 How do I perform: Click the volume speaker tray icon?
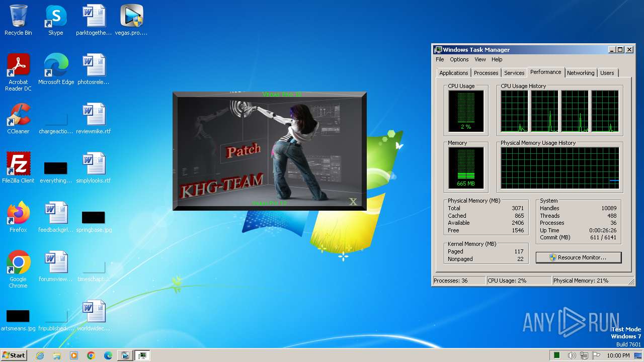point(572,355)
